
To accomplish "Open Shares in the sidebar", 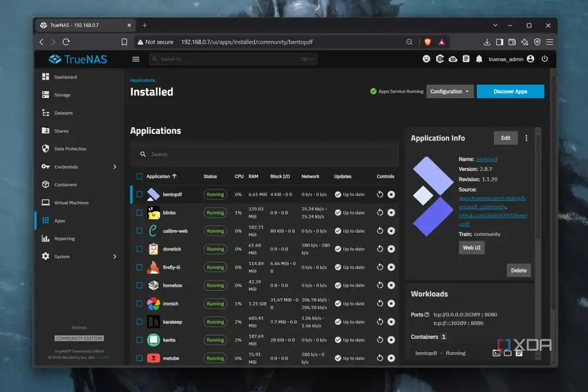I will point(61,131).
